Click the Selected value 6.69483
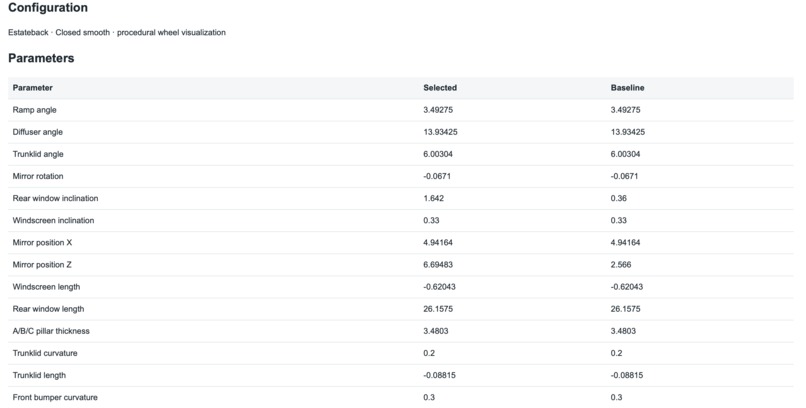 point(438,265)
